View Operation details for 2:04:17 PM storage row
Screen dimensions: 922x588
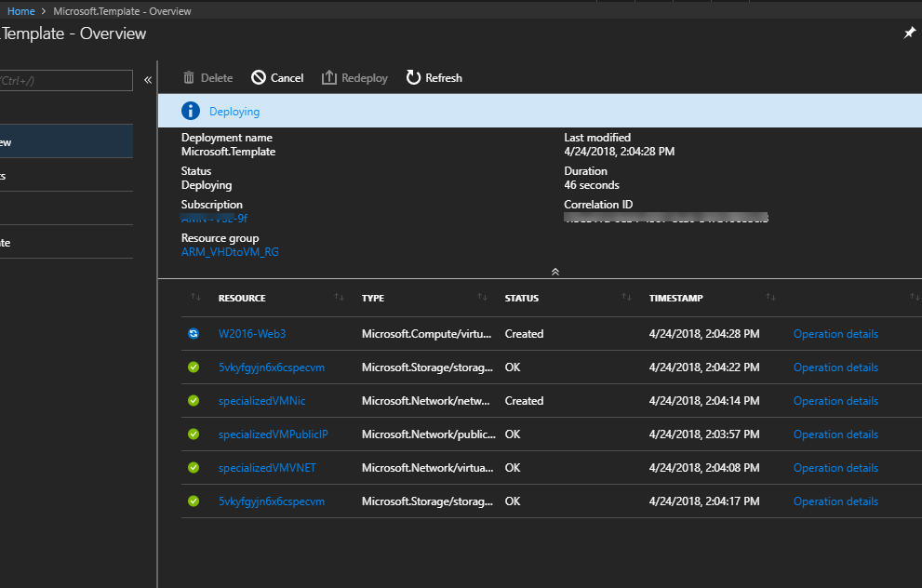pyautogui.click(x=835, y=501)
